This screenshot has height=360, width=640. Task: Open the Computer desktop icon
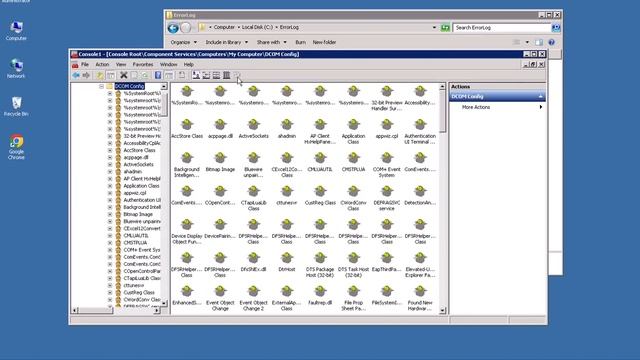tap(16, 31)
